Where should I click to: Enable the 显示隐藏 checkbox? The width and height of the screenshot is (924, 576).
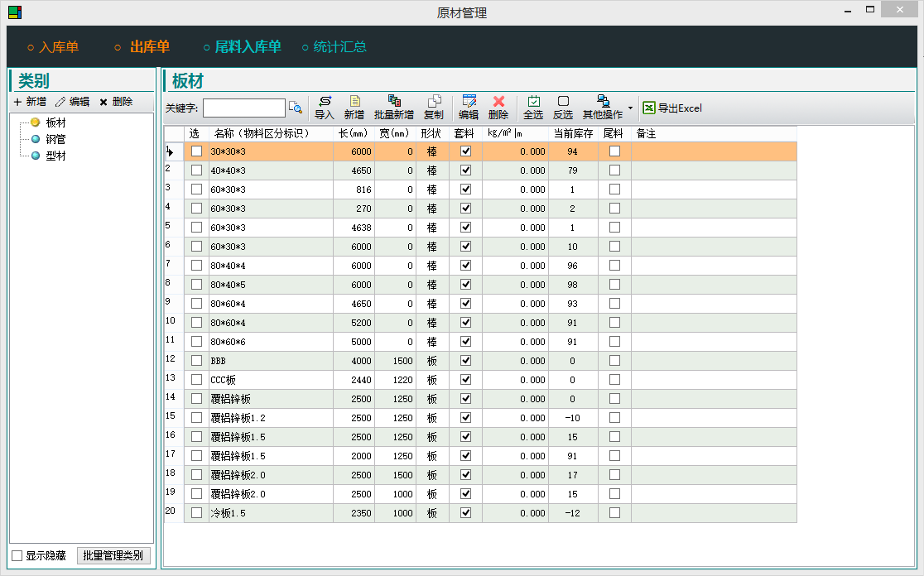click(x=17, y=555)
